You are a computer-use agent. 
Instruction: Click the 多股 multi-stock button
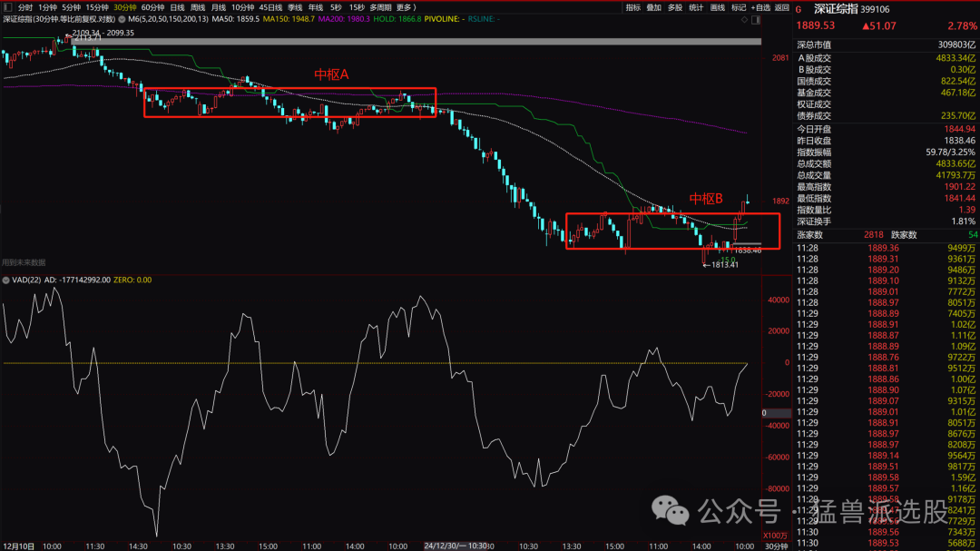(x=675, y=7)
